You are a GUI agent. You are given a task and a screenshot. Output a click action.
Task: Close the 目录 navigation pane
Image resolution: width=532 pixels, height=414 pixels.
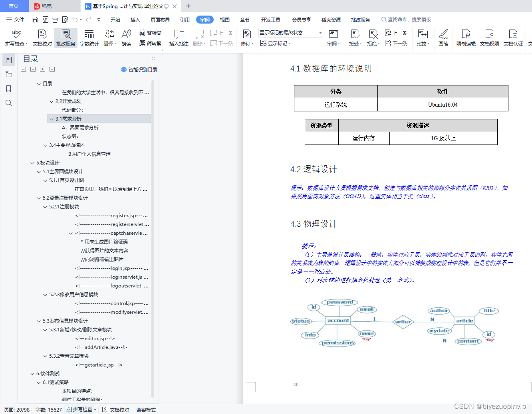[153, 58]
